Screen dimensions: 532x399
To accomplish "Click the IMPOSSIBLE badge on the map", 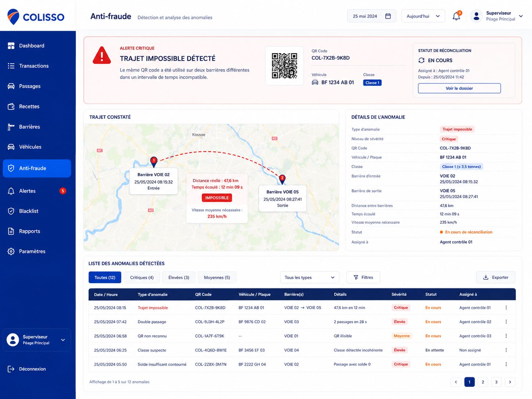I will (217, 198).
